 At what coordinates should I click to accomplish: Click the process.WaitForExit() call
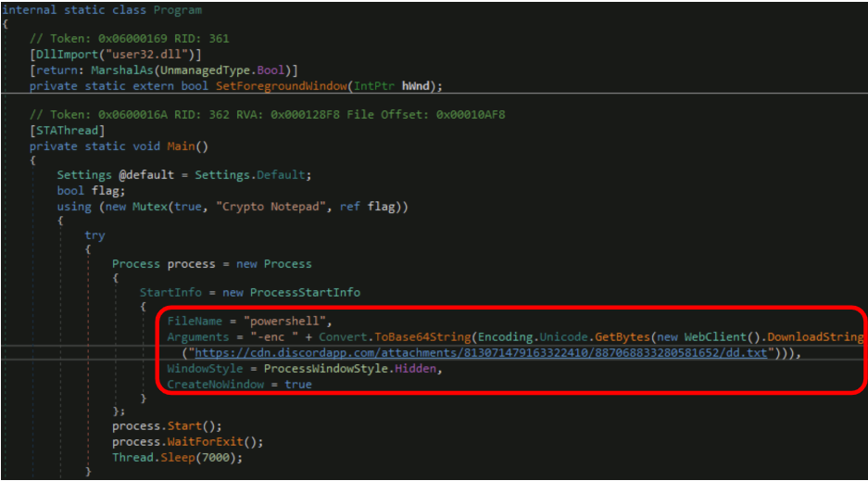[x=188, y=442]
